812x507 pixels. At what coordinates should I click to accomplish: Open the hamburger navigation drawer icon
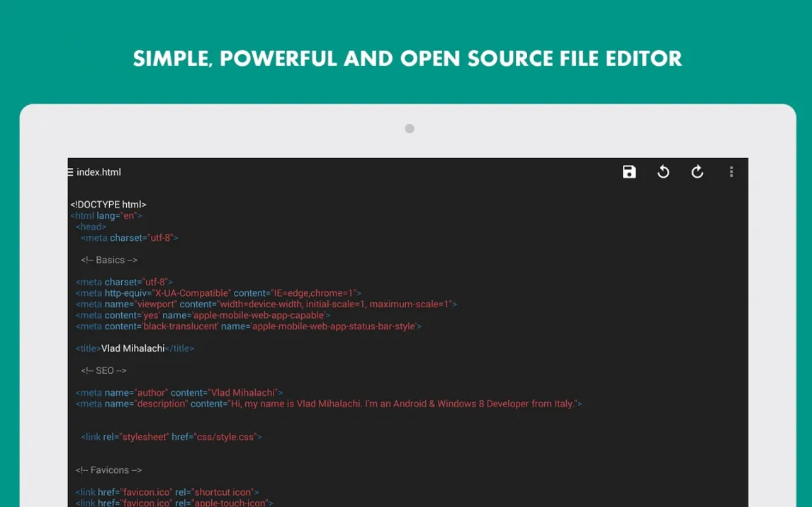pyautogui.click(x=70, y=172)
